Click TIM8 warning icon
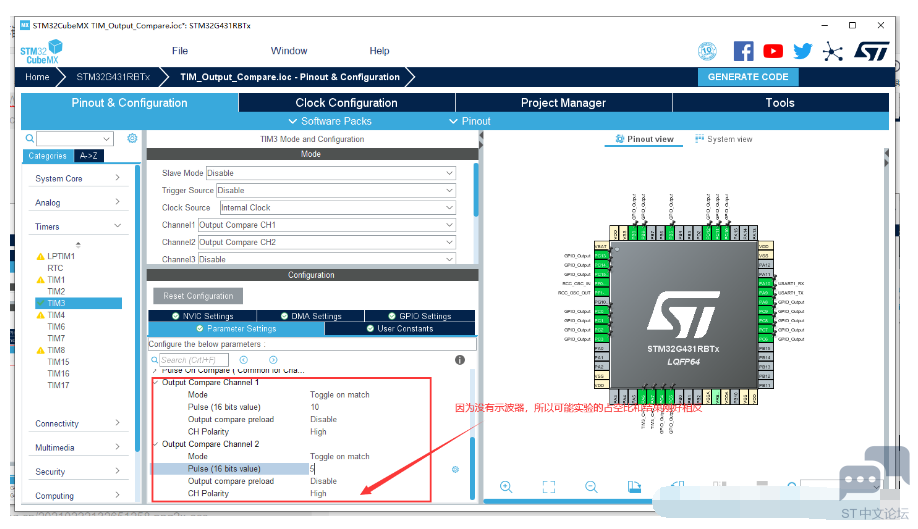The image size is (918, 529). [x=40, y=350]
